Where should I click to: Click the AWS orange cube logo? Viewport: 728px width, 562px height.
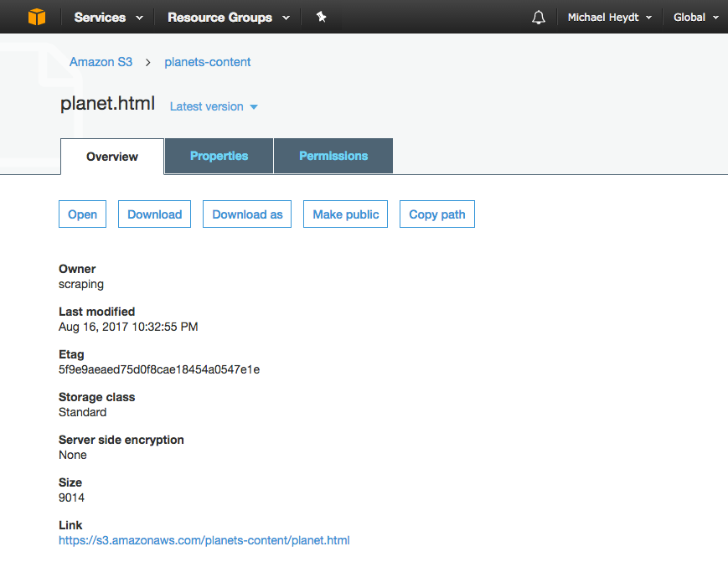tap(37, 18)
